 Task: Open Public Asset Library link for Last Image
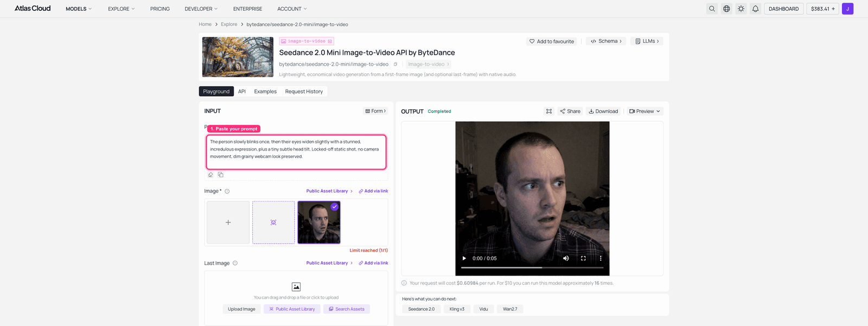(329, 263)
